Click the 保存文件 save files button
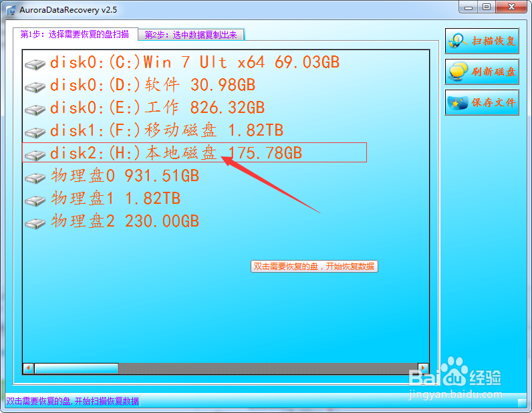The image size is (532, 413). pyautogui.click(x=482, y=102)
